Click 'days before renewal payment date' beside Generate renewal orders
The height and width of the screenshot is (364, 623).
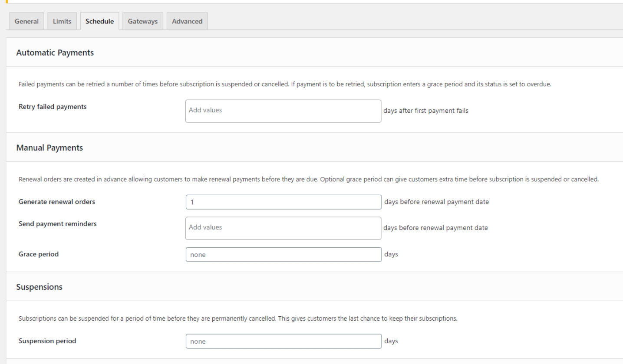click(436, 202)
